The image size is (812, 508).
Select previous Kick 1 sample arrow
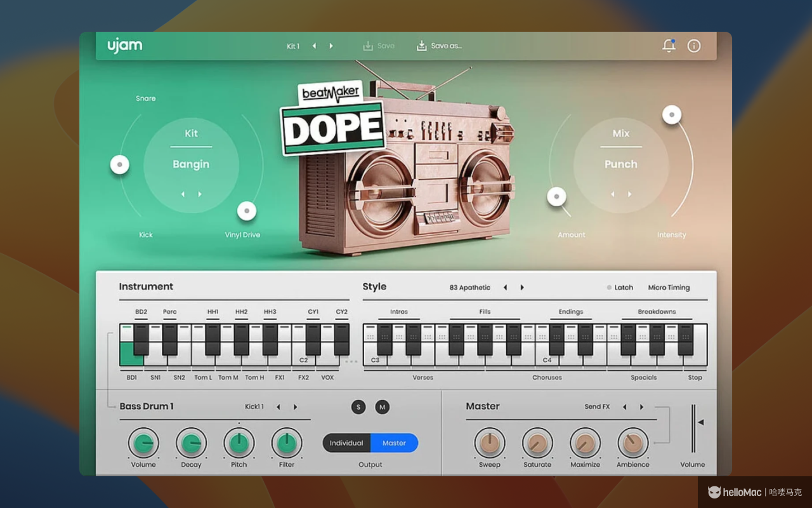[x=278, y=407]
